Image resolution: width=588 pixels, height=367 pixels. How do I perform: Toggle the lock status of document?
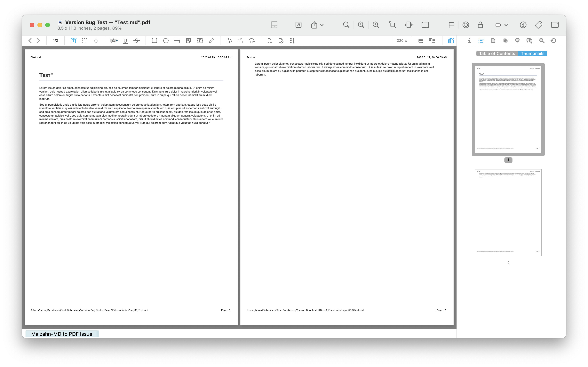480,25
